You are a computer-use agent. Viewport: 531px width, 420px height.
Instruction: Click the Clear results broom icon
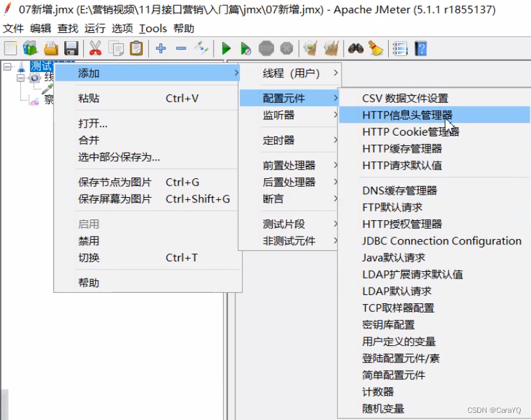click(x=311, y=48)
